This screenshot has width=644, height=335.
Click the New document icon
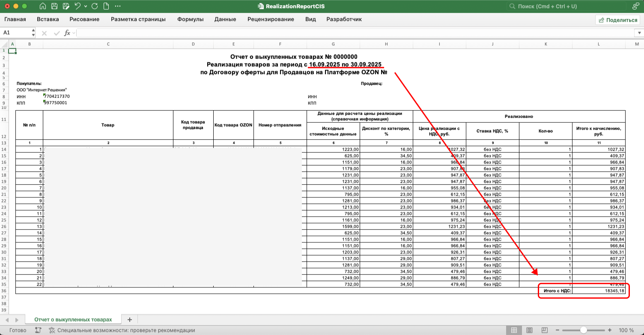point(106,6)
